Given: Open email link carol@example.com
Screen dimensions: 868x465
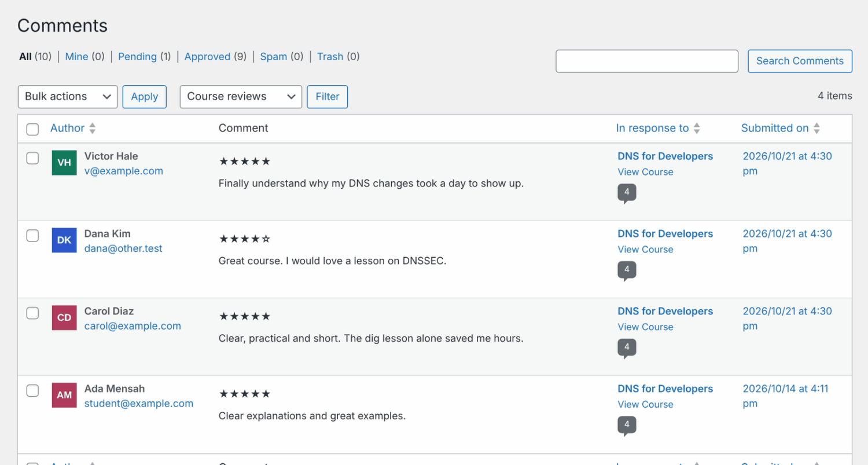Looking at the screenshot, I should (133, 326).
